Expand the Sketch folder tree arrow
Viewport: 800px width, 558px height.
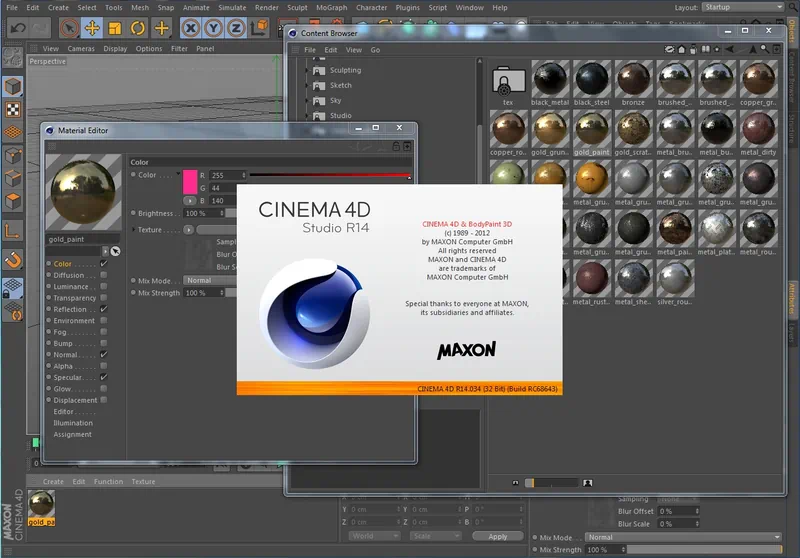(x=307, y=86)
